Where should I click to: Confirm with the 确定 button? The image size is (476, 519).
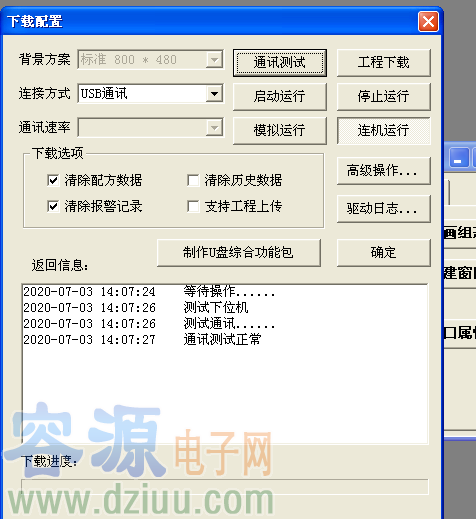point(384,253)
